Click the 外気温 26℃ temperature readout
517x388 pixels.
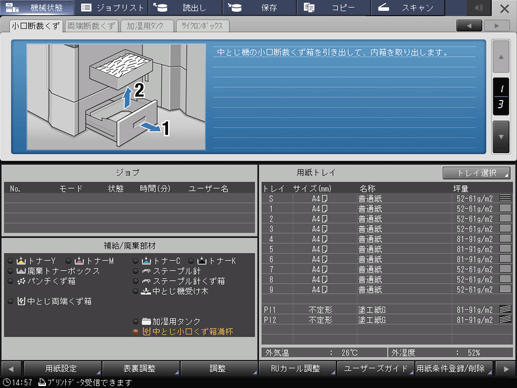point(324,353)
